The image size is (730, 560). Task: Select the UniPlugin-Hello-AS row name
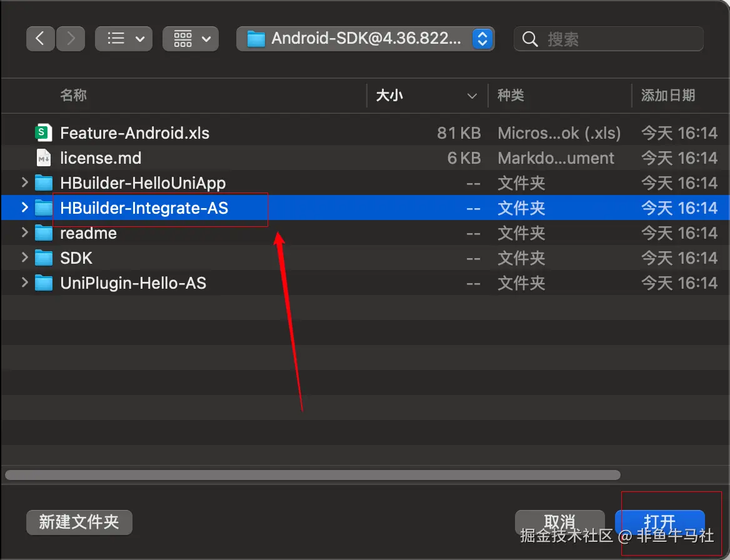pyautogui.click(x=133, y=284)
